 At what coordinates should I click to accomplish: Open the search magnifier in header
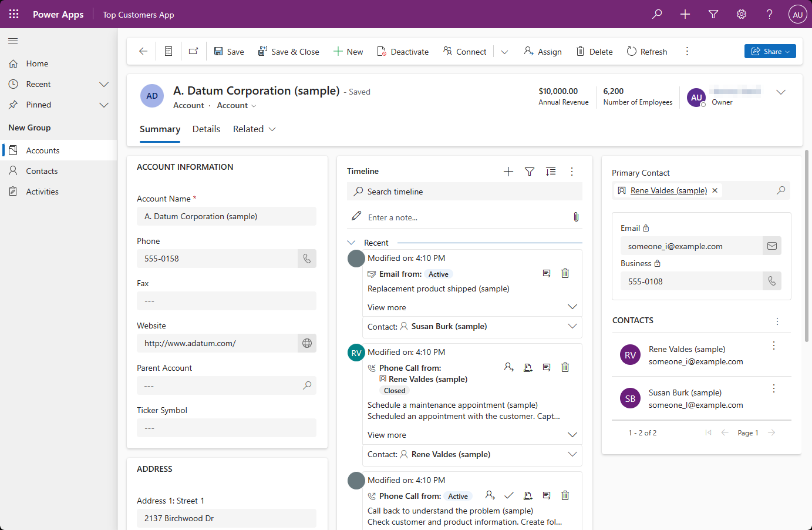(657, 14)
